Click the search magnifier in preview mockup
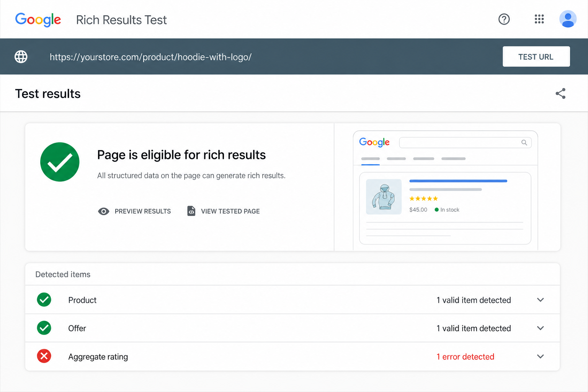The image size is (588, 392). coord(524,142)
